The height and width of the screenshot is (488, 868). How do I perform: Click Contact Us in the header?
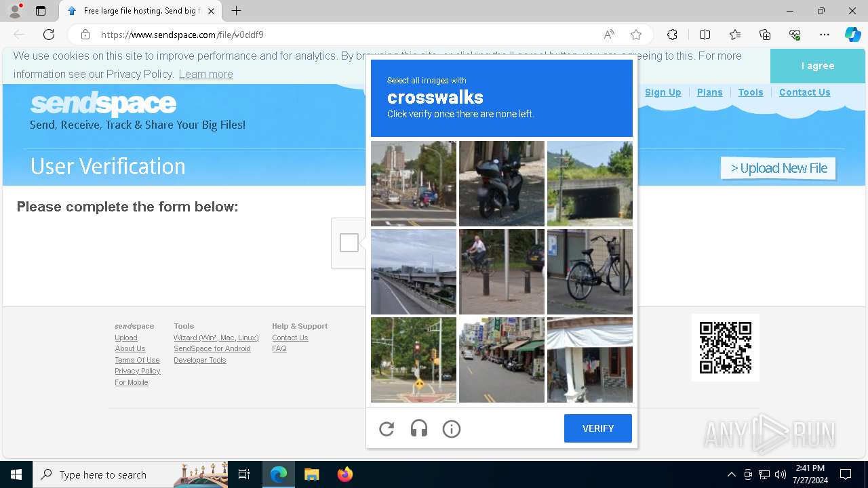pos(804,92)
